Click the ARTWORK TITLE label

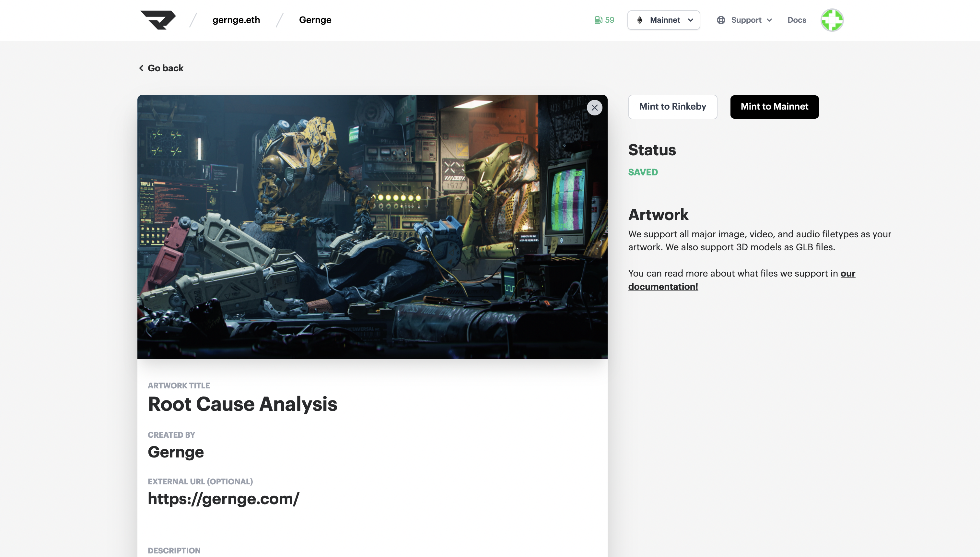pos(179,385)
